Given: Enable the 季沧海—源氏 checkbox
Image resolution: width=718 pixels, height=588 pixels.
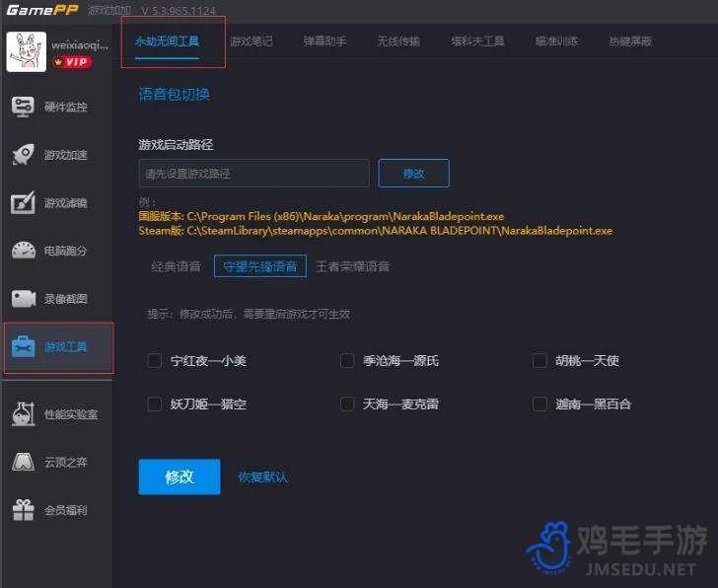Looking at the screenshot, I should point(347,360).
